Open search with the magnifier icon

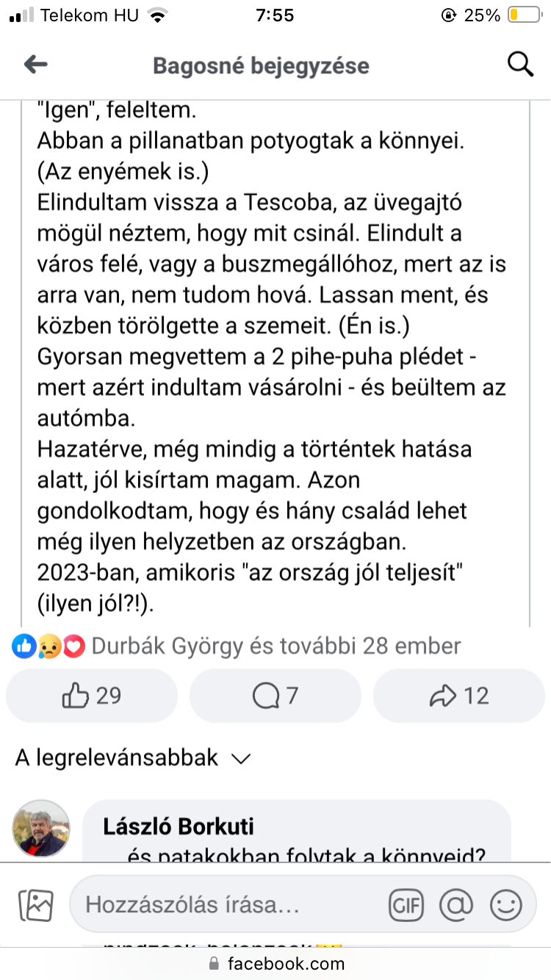(x=520, y=65)
